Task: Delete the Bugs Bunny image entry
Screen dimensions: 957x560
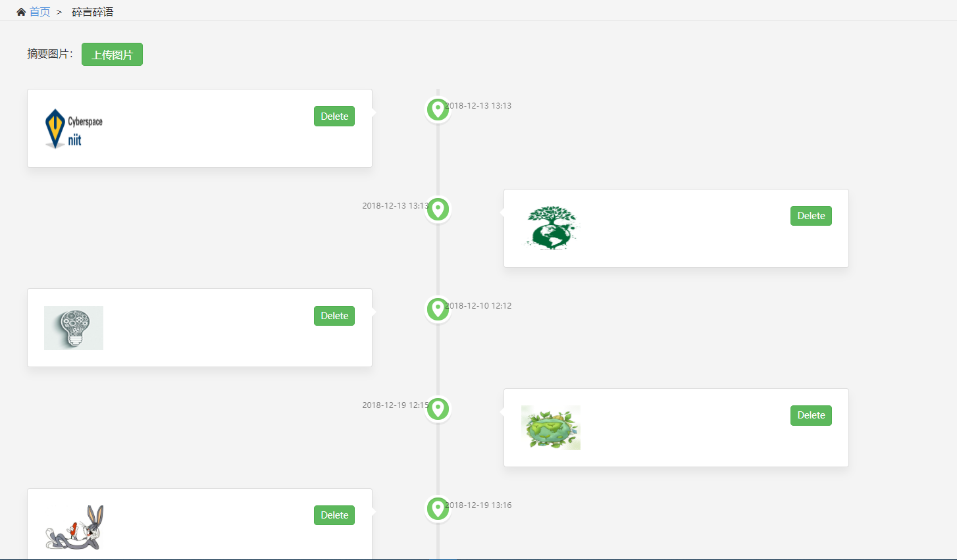Action: [334, 515]
